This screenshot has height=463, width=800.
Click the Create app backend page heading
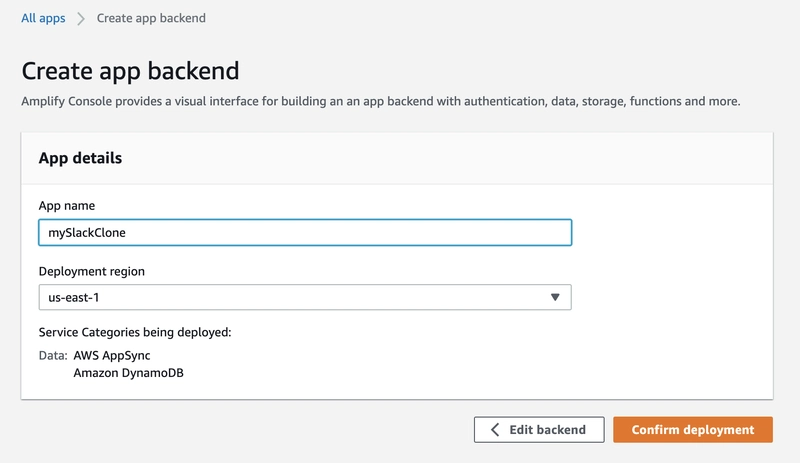(130, 71)
